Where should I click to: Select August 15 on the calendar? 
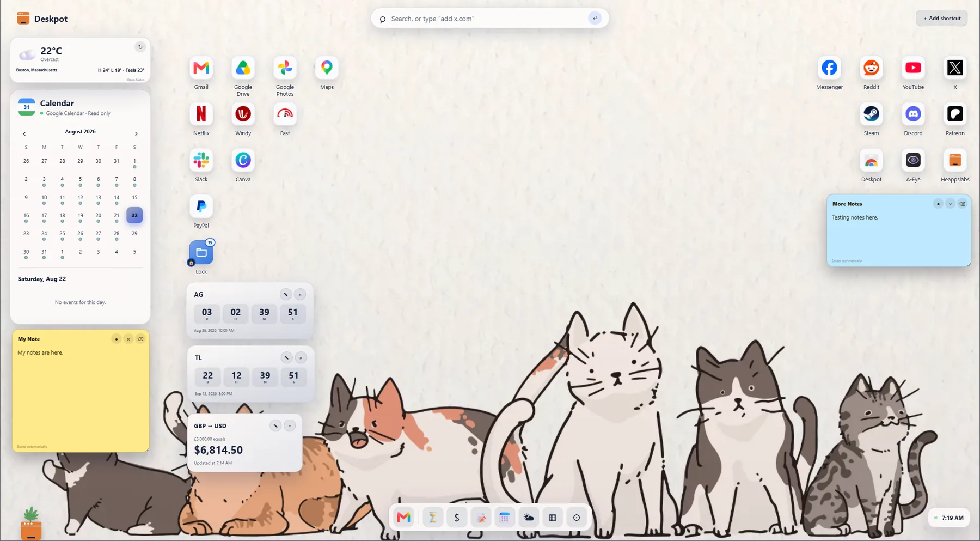click(134, 198)
